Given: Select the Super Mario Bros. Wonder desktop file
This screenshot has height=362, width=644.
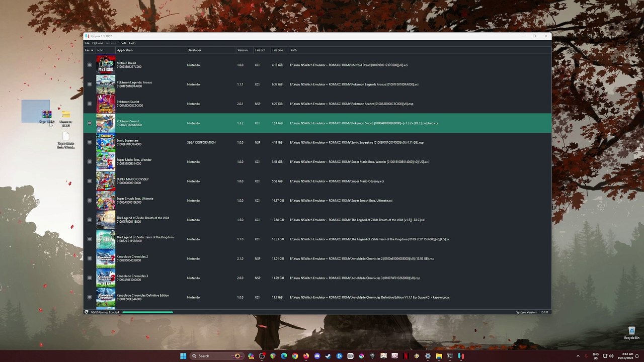Looking at the screenshot, I should click(x=66, y=140).
